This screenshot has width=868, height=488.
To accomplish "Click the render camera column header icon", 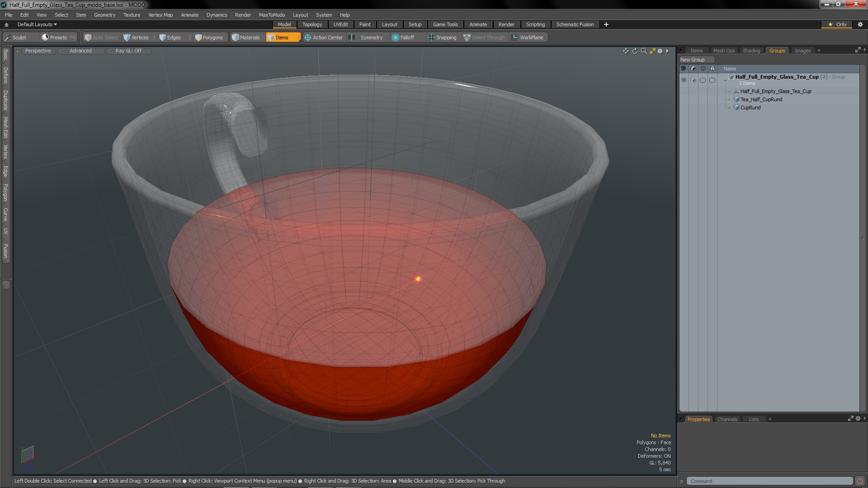I will pos(693,69).
